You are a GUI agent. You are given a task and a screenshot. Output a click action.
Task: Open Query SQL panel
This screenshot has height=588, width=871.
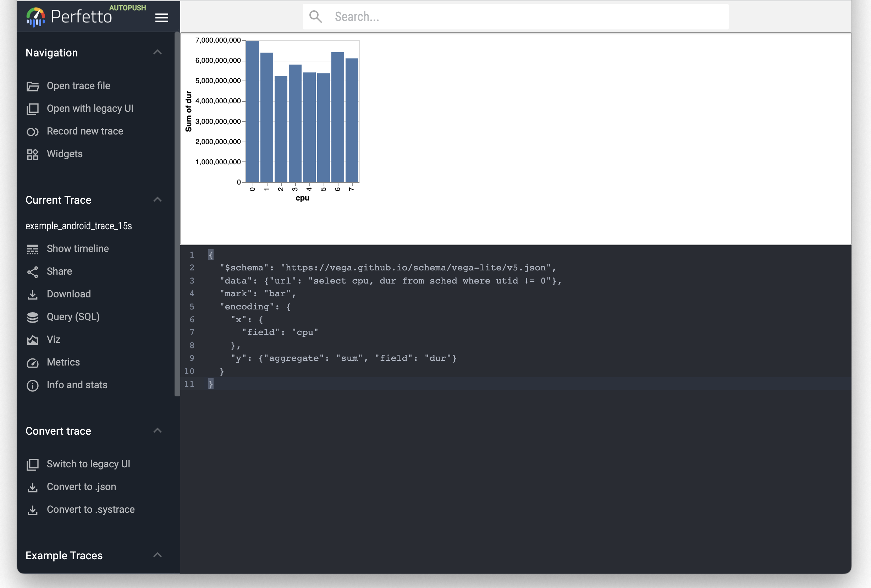pyautogui.click(x=73, y=316)
